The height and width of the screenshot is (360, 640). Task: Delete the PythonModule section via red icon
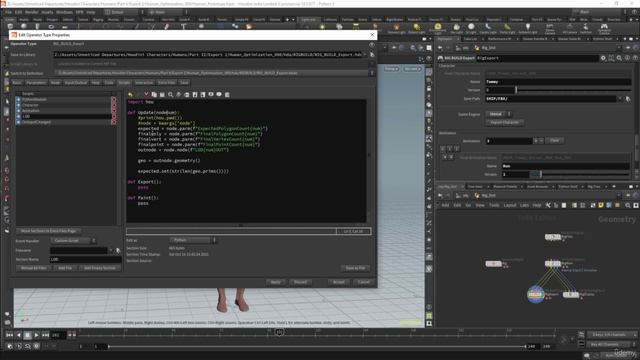click(114, 99)
